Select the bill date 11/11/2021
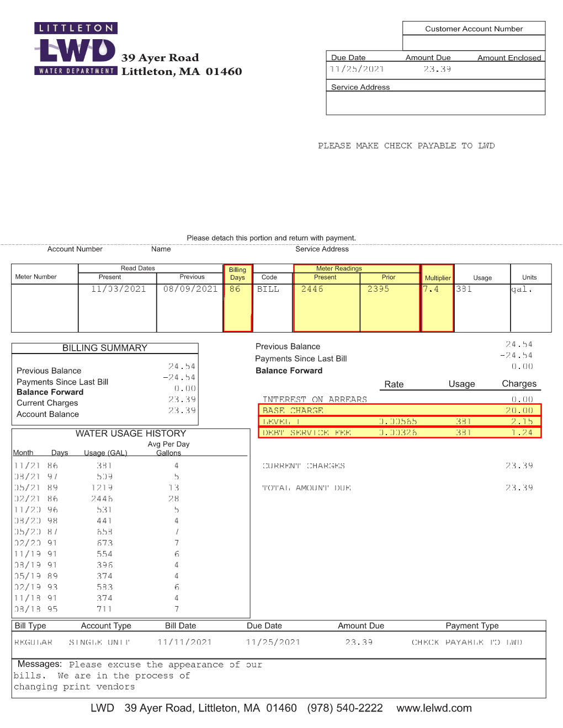This screenshot has height=728, width=563. [x=185, y=642]
